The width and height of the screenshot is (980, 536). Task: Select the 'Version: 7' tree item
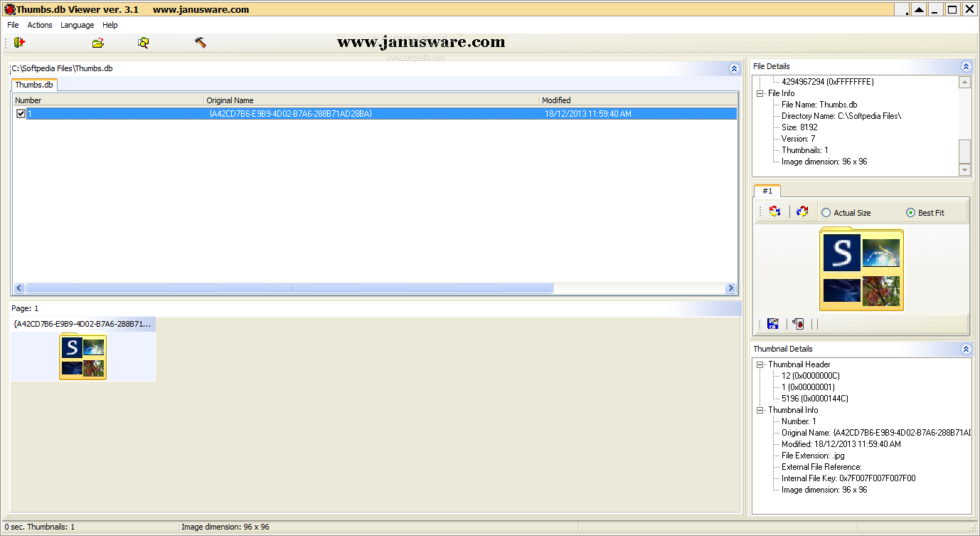coord(798,139)
